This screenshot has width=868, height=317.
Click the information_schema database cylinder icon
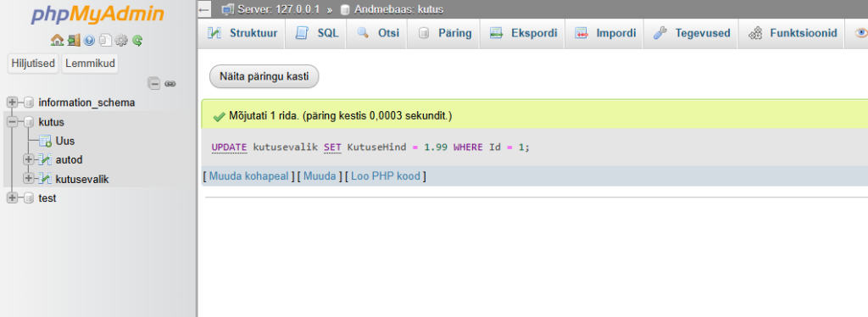click(x=30, y=103)
